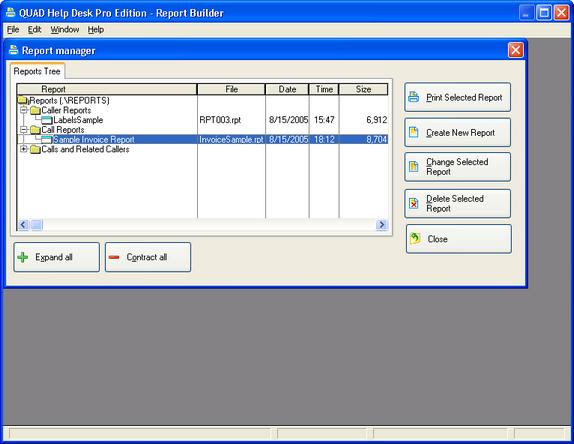Close the Report manager window
Viewport: 574px width, 444px height.
pyautogui.click(x=515, y=50)
